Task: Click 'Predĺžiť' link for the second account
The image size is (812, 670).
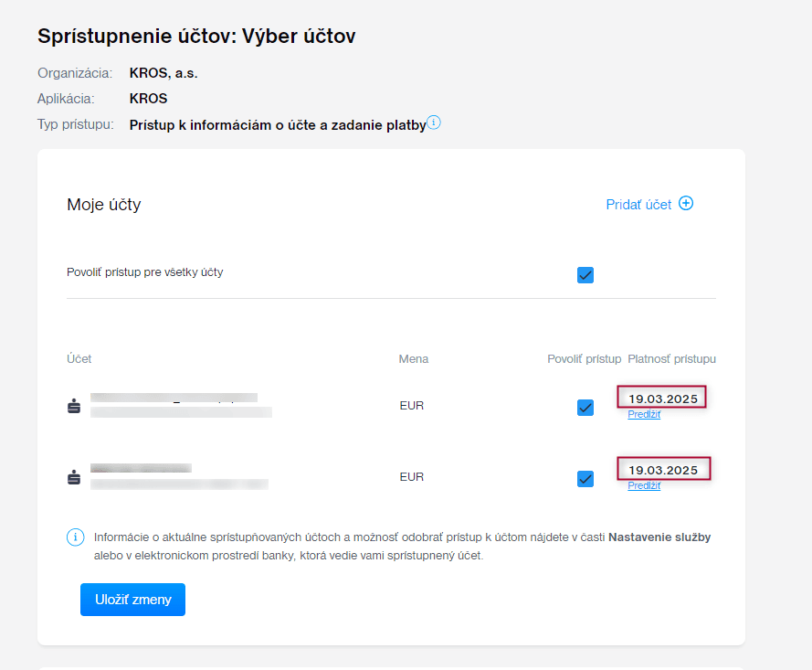Action: pyautogui.click(x=644, y=486)
